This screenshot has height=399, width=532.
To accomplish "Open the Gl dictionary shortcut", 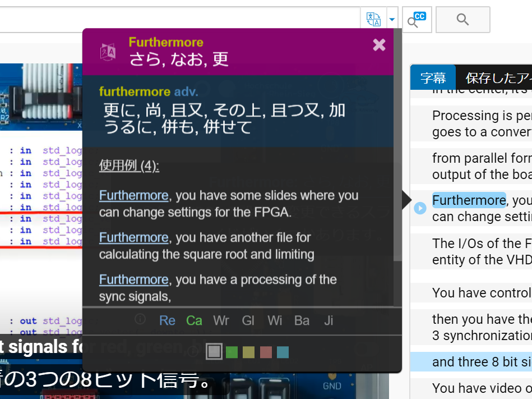I will 248,320.
